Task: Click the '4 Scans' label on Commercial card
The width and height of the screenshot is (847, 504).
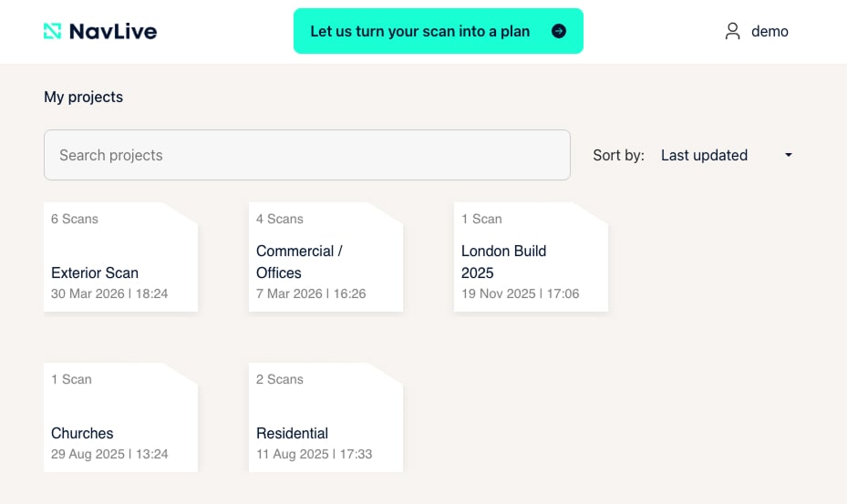Action: (280, 219)
